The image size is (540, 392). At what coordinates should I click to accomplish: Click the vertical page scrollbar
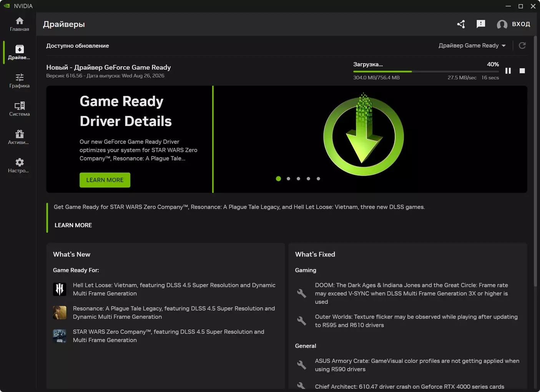tap(536, 161)
